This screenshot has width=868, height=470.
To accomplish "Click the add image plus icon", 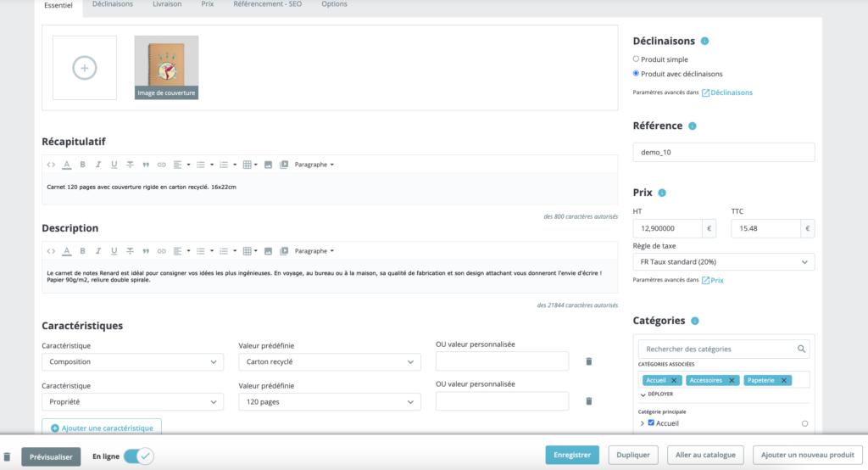I will click(84, 68).
